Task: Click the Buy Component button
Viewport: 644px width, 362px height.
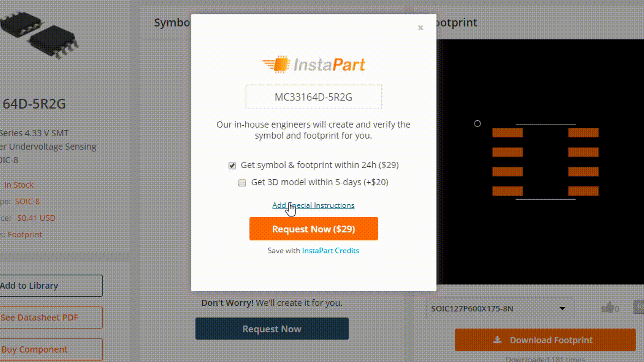Action: pos(50,349)
